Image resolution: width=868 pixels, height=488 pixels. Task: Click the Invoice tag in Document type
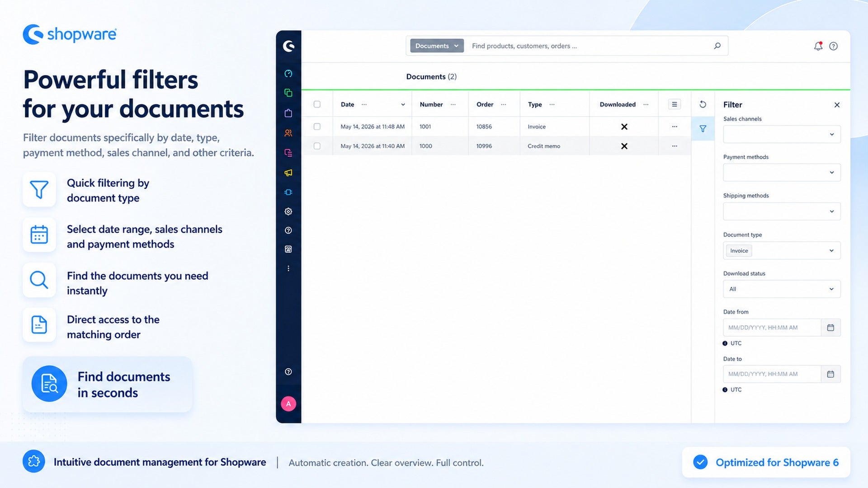pyautogui.click(x=739, y=251)
